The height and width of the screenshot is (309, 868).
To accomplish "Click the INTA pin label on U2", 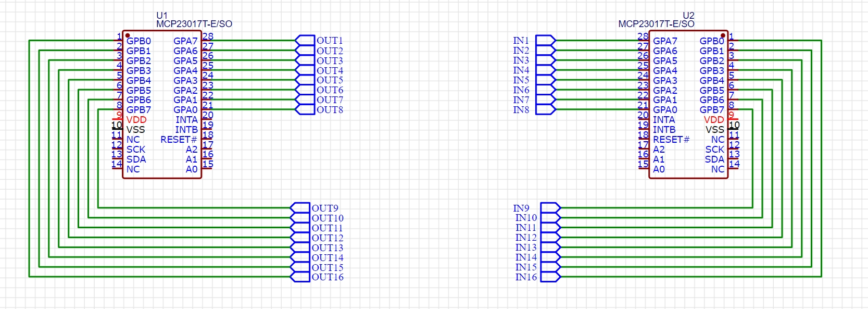I will click(664, 119).
